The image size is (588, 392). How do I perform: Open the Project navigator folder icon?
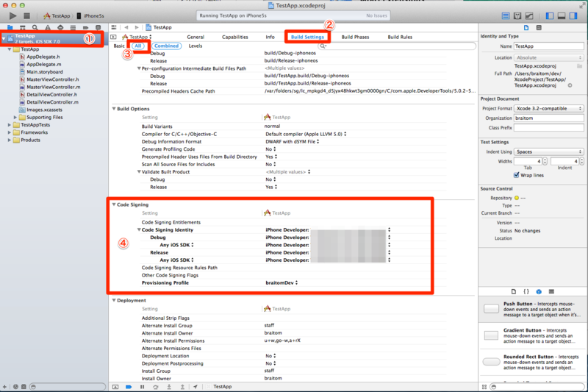10,27
